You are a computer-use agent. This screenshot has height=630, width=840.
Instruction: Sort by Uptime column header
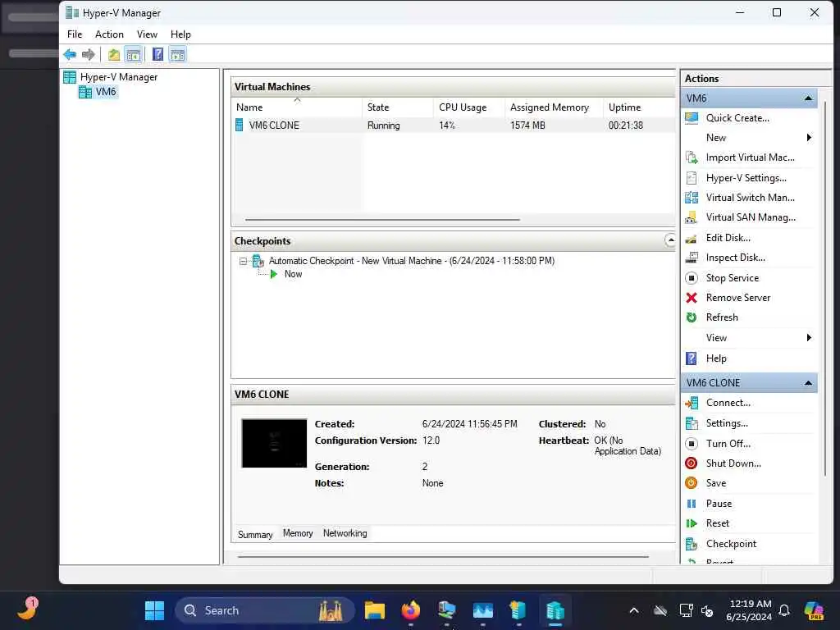(640, 107)
